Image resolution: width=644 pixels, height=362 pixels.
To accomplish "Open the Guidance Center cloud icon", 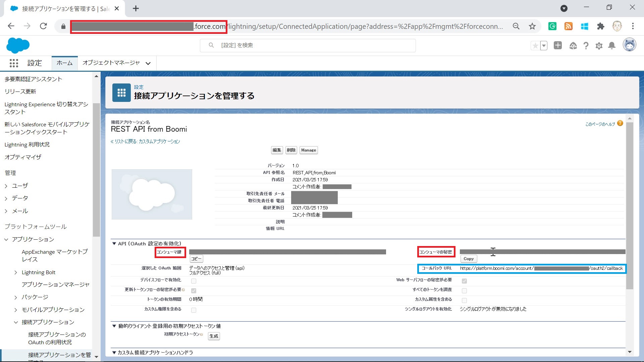I will (573, 46).
